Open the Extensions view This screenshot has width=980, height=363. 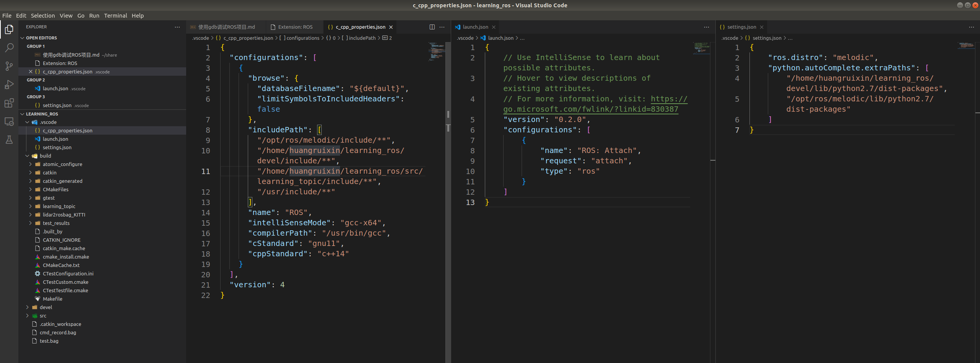(x=9, y=103)
